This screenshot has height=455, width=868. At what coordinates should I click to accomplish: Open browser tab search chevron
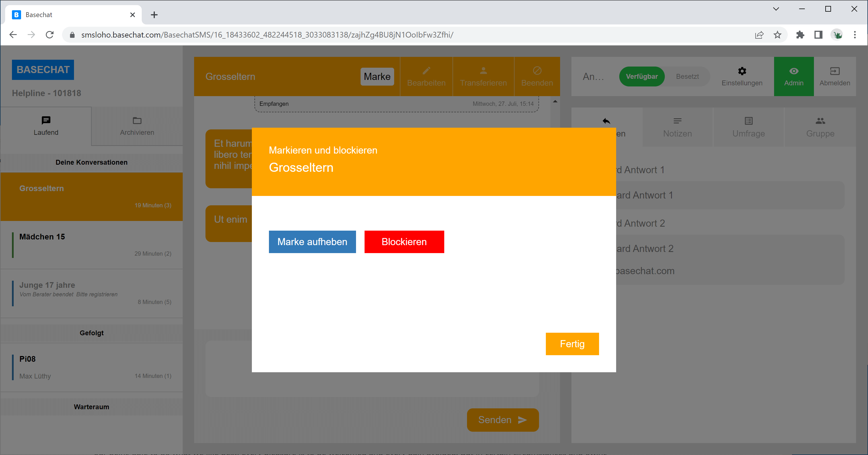(776, 9)
